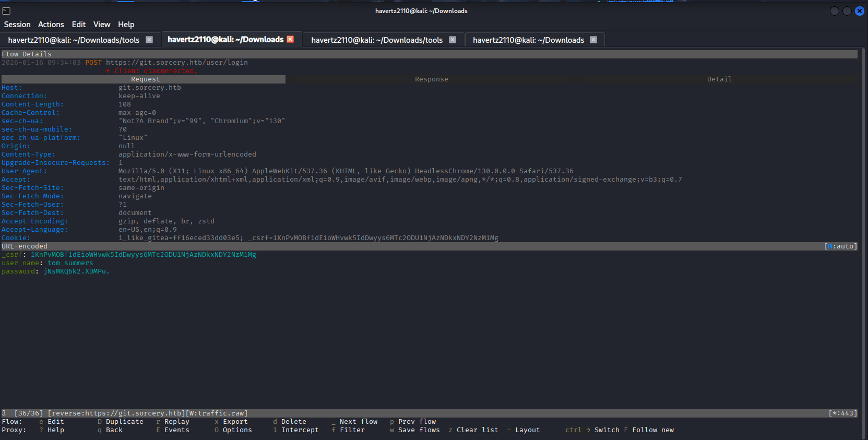The image size is (868, 440).
Task: Select the first ~/Downloads/tools terminal tab
Action: pyautogui.click(x=74, y=40)
